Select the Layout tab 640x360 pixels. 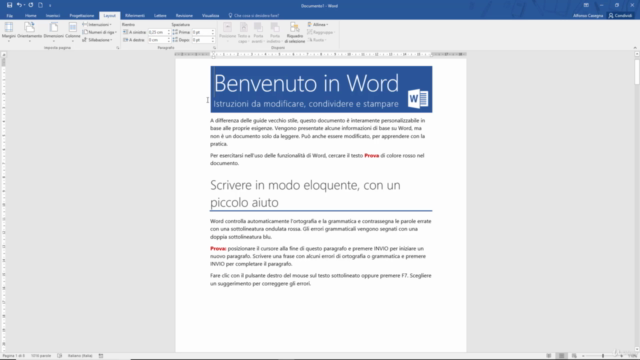point(109,16)
